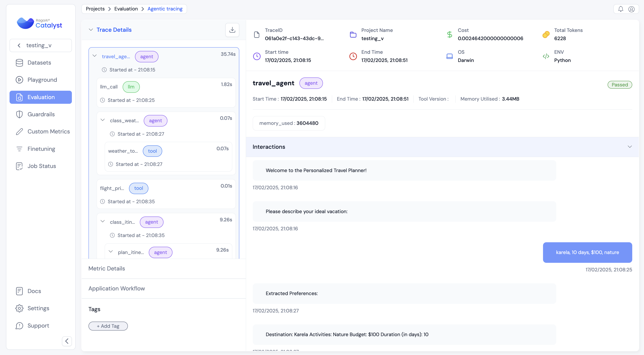Go back from testing_v project selector

click(19, 45)
